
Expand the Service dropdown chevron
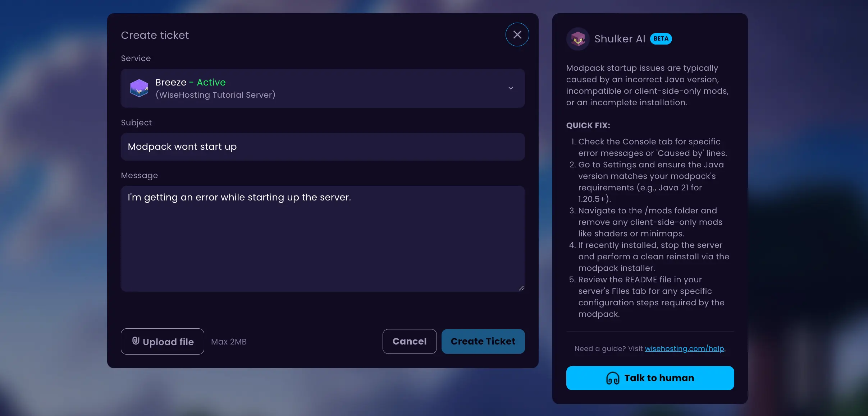point(511,88)
